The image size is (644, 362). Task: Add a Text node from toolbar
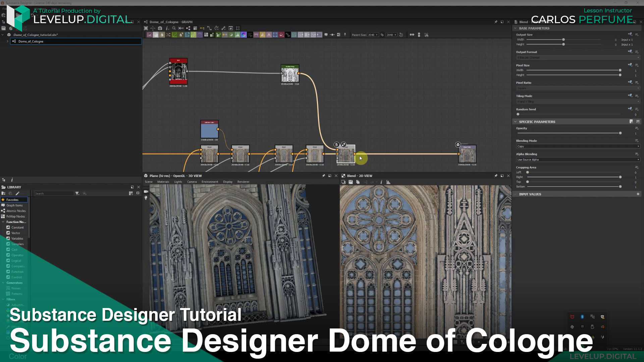[269, 35]
